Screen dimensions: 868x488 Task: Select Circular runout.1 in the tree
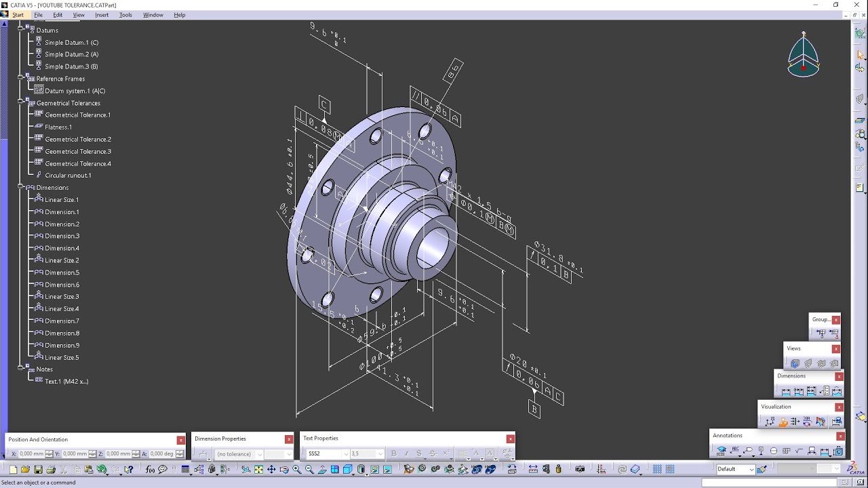(x=68, y=176)
